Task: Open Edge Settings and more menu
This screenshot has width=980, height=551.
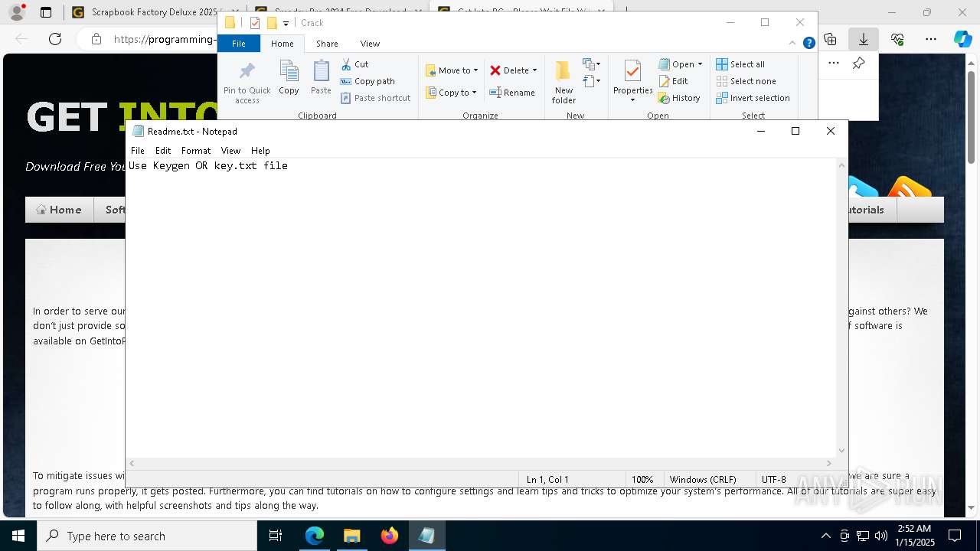Action: 930,39
